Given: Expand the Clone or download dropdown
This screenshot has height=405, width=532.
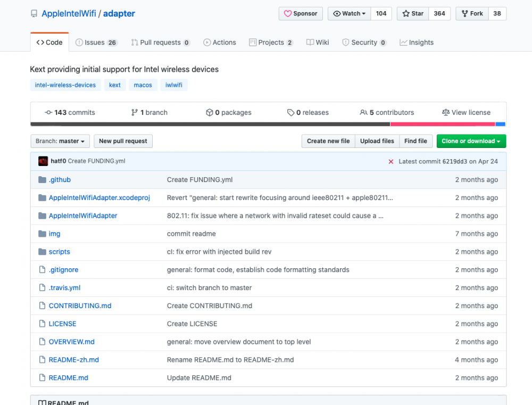Looking at the screenshot, I should click(x=471, y=141).
